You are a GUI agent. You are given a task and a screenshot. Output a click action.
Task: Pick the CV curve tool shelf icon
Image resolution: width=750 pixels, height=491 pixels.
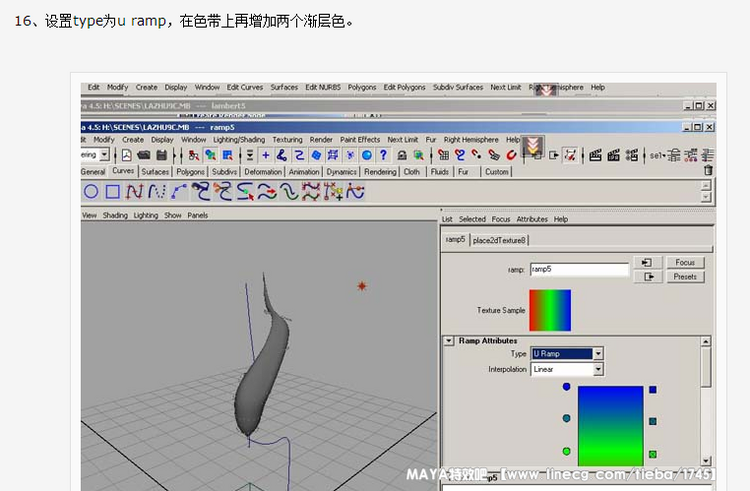[136, 191]
